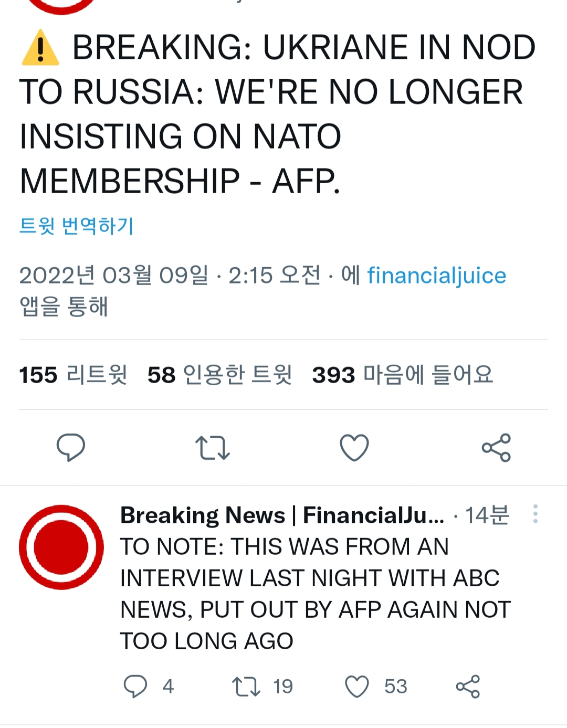Open the TO NOTE reply tweet text

pos(315,594)
